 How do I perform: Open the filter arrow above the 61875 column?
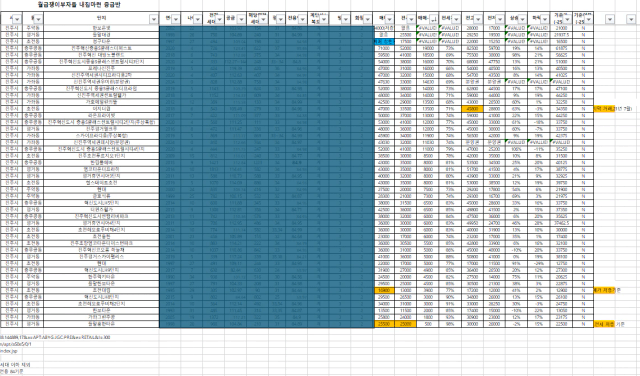(x=567, y=19)
